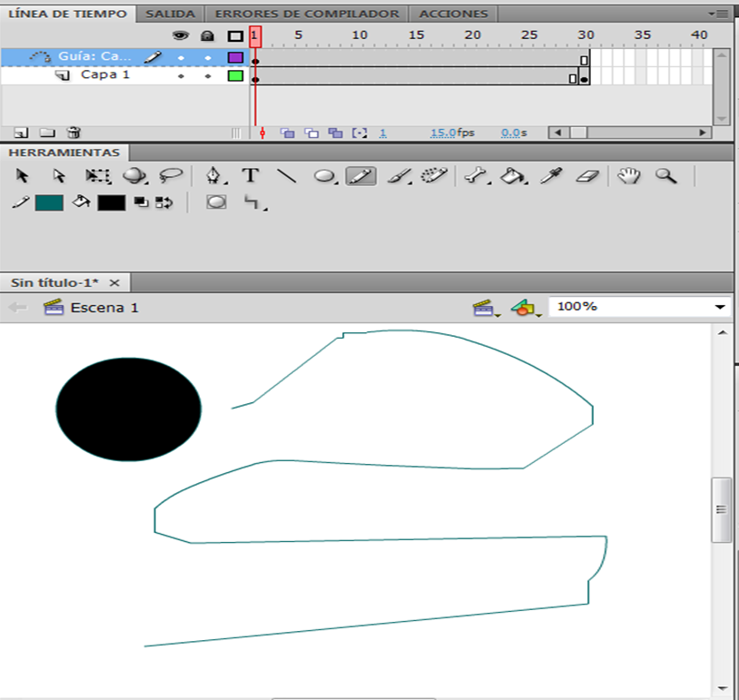This screenshot has width=739, height=700.
Task: Open the Edit Symbols dropdown
Action: coord(522,309)
